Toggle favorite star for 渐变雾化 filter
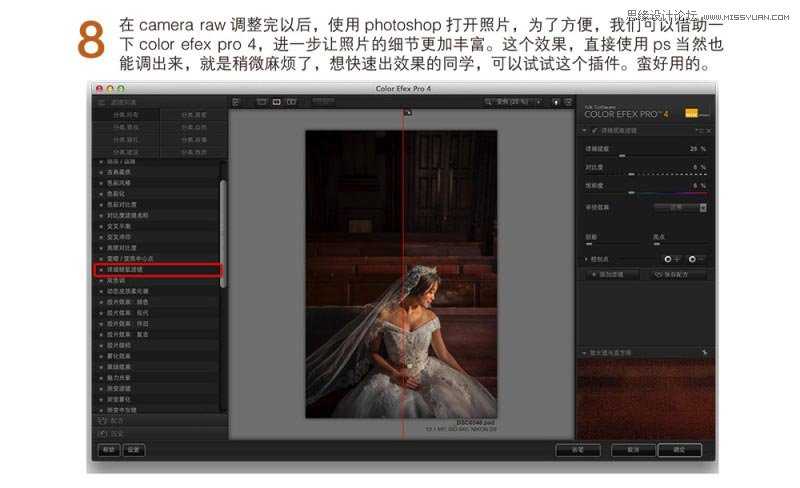This screenshot has height=488, width=800. [x=101, y=399]
